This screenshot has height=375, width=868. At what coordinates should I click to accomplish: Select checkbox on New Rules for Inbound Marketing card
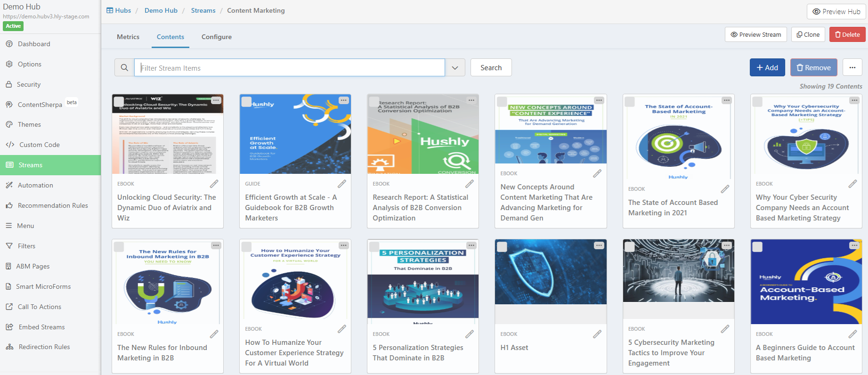(119, 247)
